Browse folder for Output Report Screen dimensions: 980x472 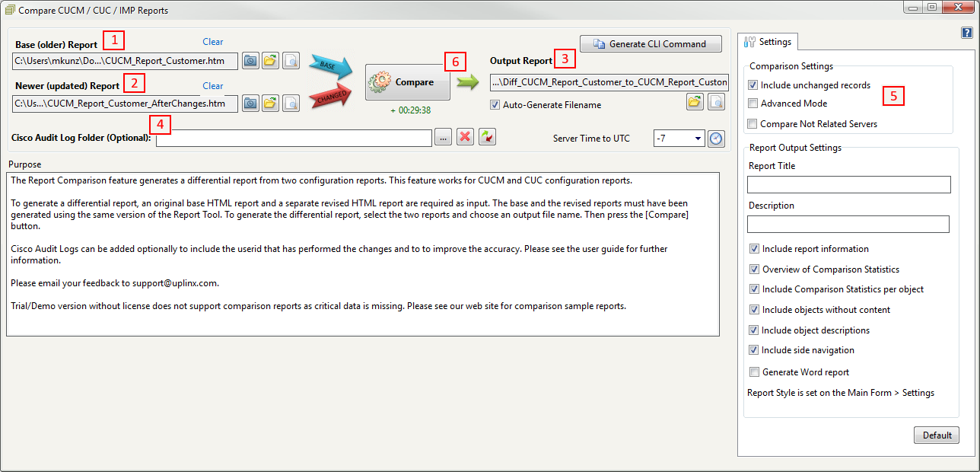[695, 102]
